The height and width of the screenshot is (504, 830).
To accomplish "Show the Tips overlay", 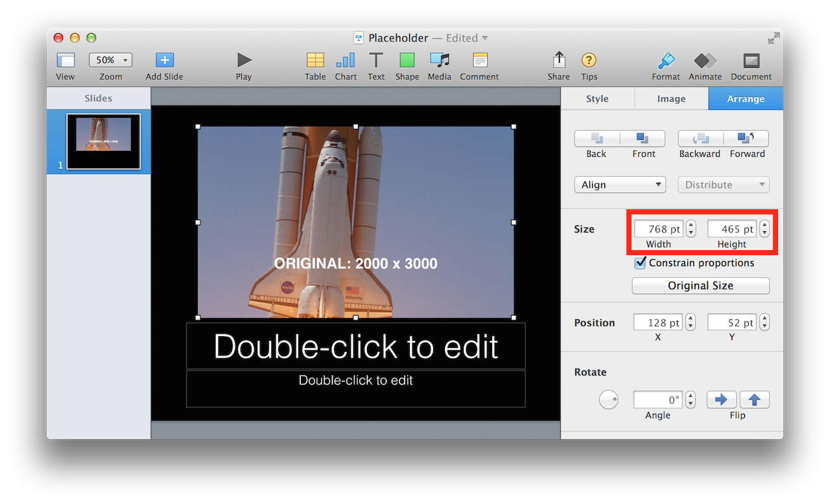I will pyautogui.click(x=589, y=60).
